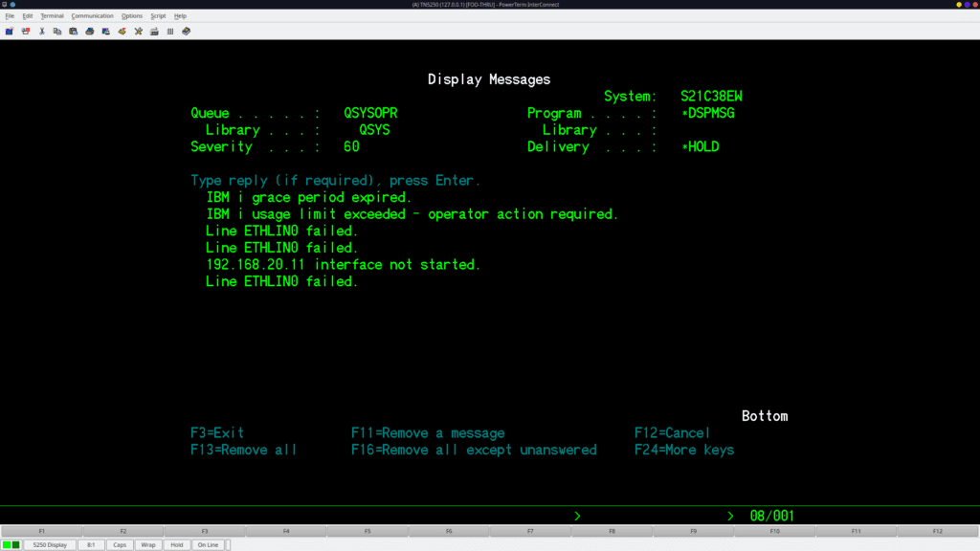Open the Edit menu
Screen dimensions: 980x551
coord(28,15)
